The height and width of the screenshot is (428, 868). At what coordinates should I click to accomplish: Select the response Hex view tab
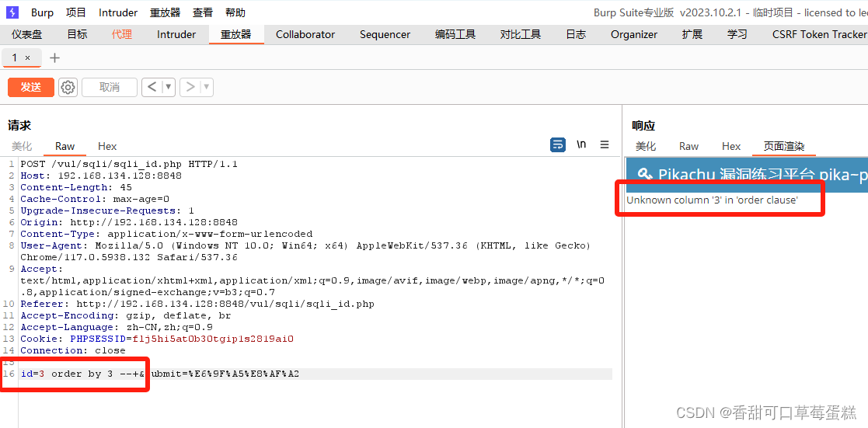click(x=731, y=146)
